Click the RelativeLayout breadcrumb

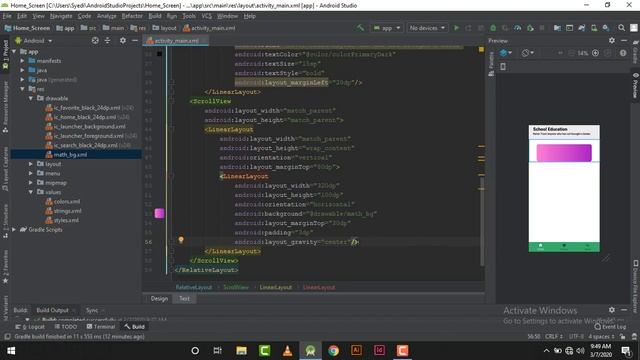[x=194, y=287]
